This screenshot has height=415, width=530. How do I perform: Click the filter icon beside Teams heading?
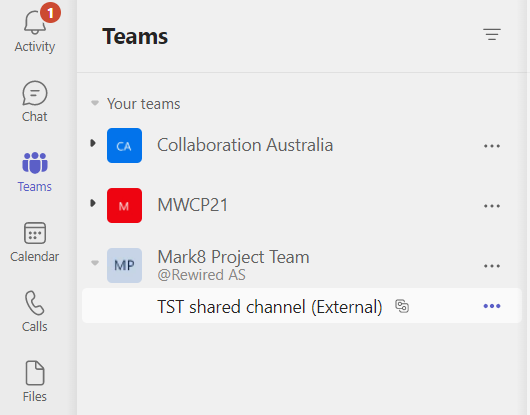[492, 34]
